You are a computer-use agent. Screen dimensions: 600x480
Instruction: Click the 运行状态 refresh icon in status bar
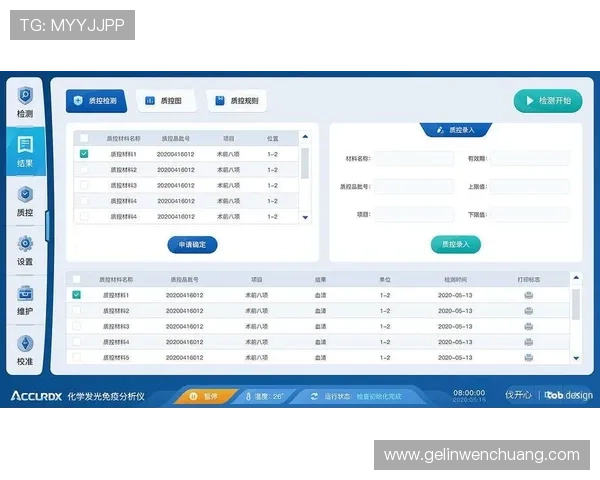click(314, 397)
